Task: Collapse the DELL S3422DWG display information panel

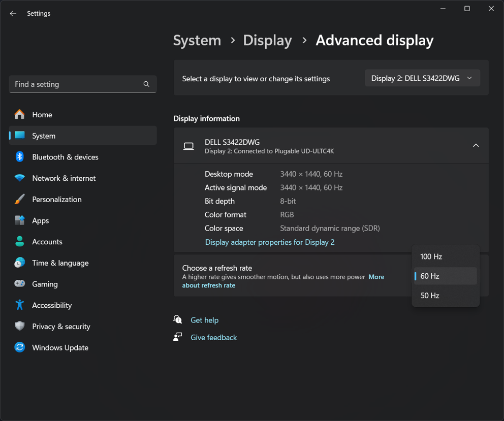Action: [476, 145]
